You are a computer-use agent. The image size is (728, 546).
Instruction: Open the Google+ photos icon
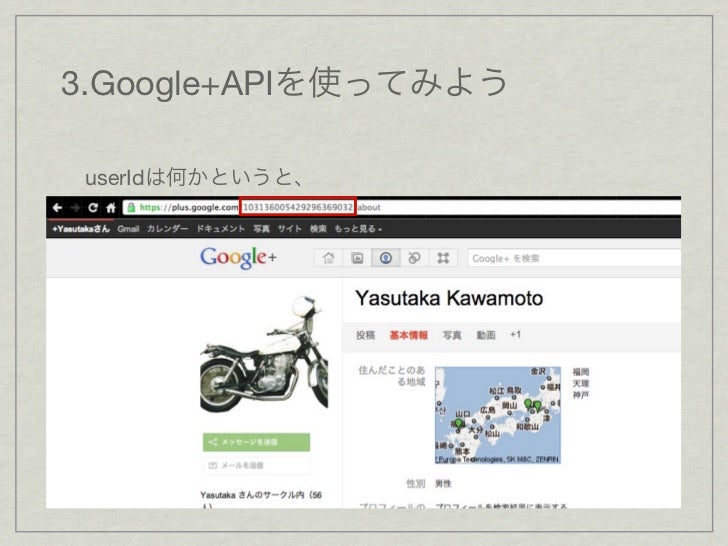[x=357, y=258]
